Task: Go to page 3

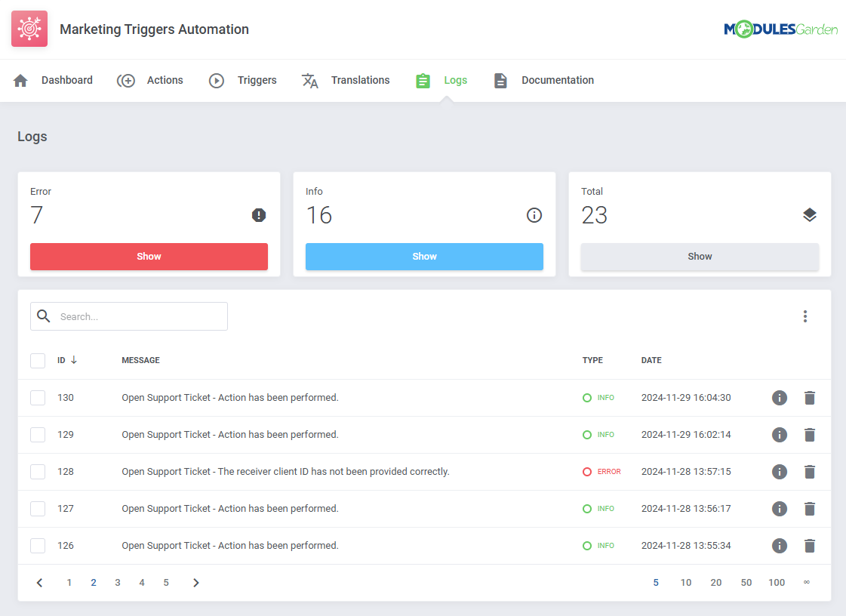Action: point(118,583)
